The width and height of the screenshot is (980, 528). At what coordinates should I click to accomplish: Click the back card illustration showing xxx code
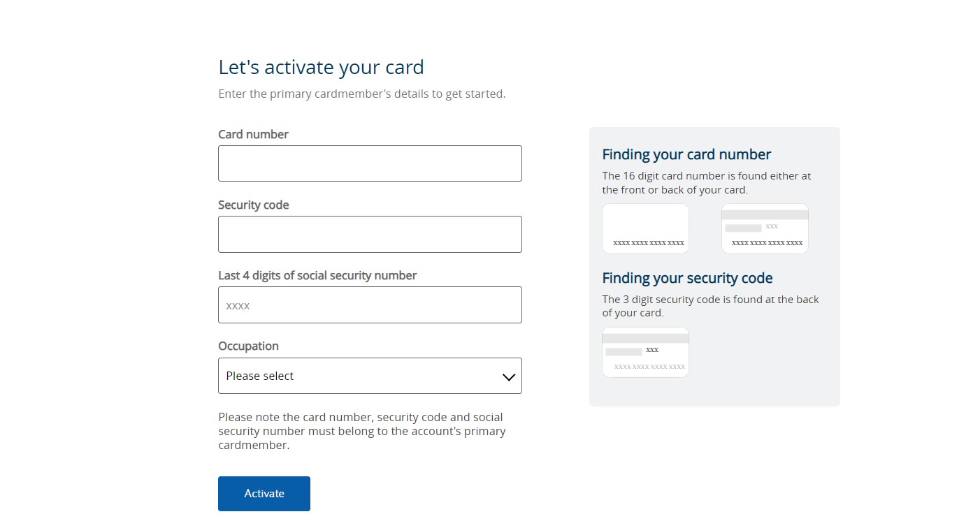(765, 228)
